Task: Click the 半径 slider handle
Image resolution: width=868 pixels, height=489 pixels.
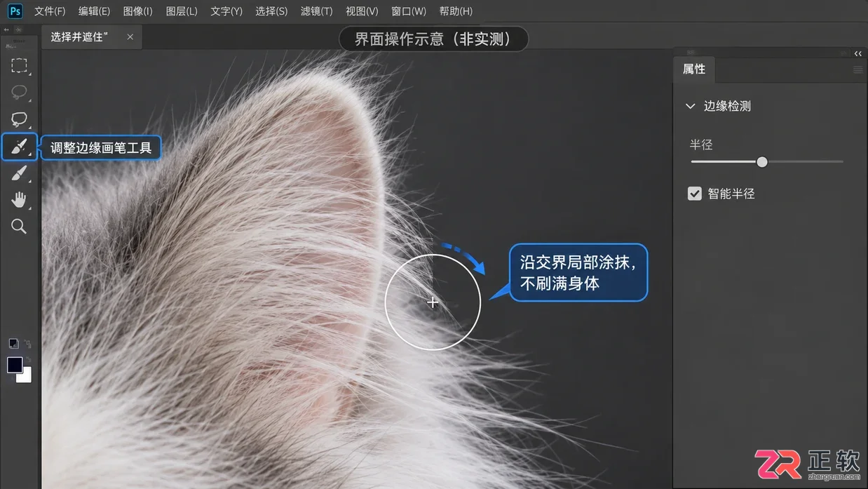Action: [762, 161]
